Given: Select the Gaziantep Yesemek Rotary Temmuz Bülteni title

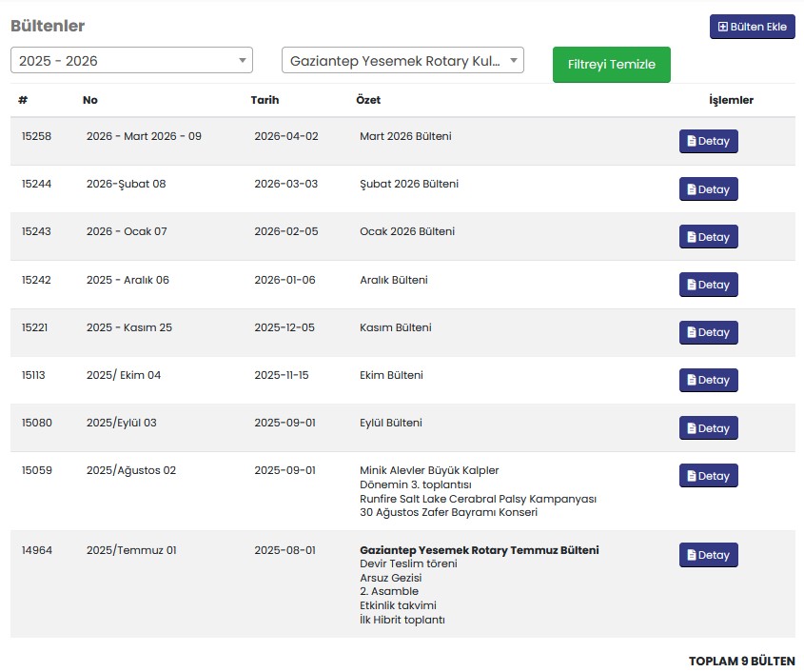Looking at the screenshot, I should coord(479,550).
